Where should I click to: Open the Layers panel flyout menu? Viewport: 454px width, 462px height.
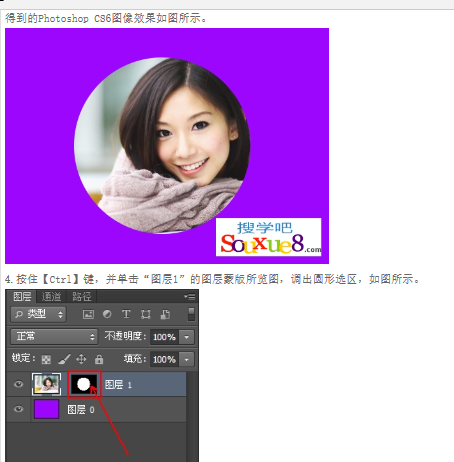pos(189,296)
